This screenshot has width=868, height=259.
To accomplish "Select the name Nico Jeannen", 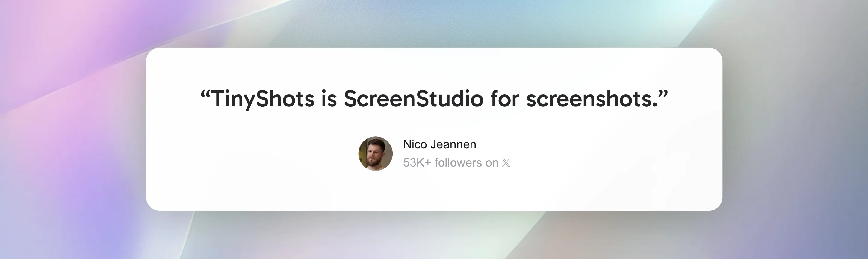I will pyautogui.click(x=440, y=144).
